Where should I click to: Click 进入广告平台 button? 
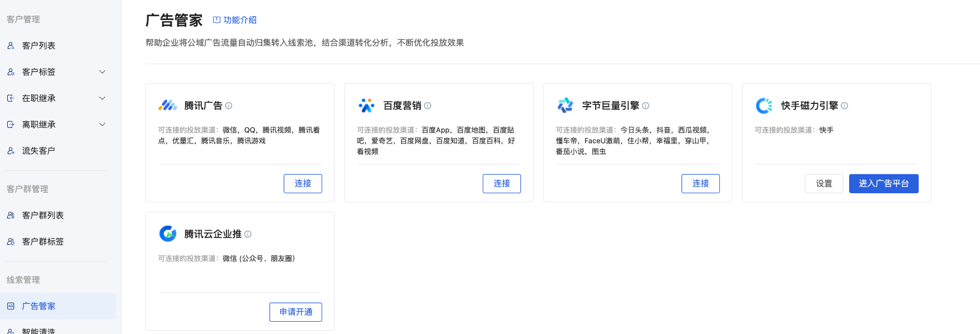pos(884,184)
